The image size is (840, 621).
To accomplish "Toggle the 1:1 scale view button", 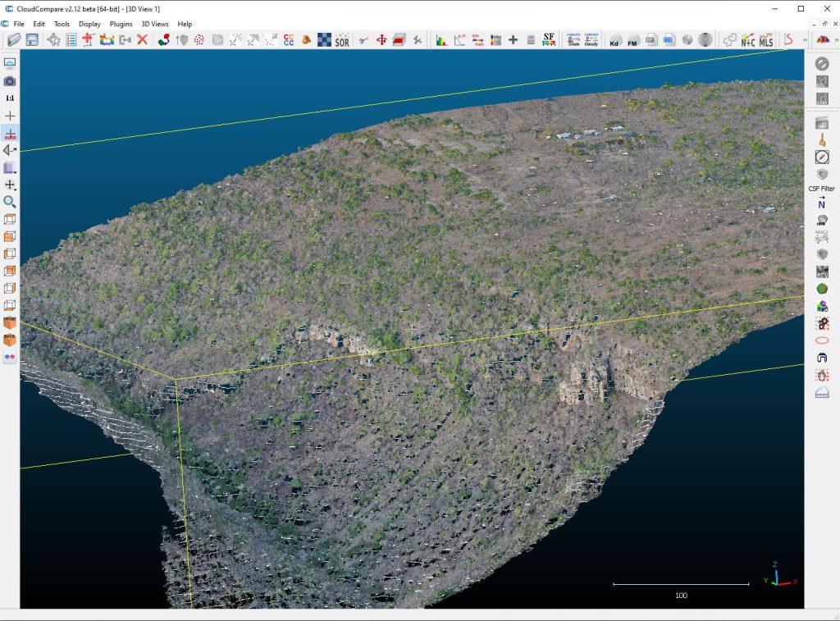I will tap(10, 98).
